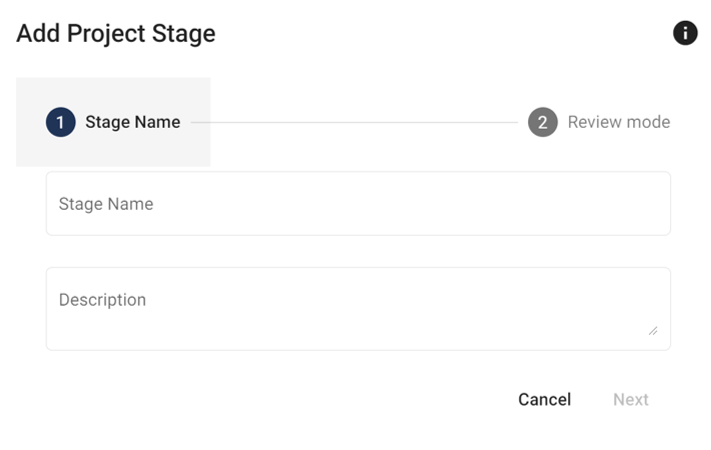This screenshot has width=711, height=450.
Task: Switch to the Review mode step
Action: pos(618,122)
